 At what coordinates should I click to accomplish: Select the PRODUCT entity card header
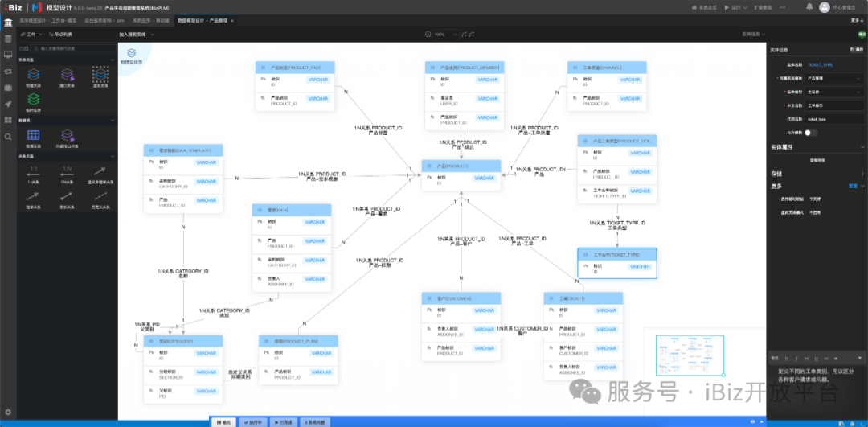tap(461, 166)
